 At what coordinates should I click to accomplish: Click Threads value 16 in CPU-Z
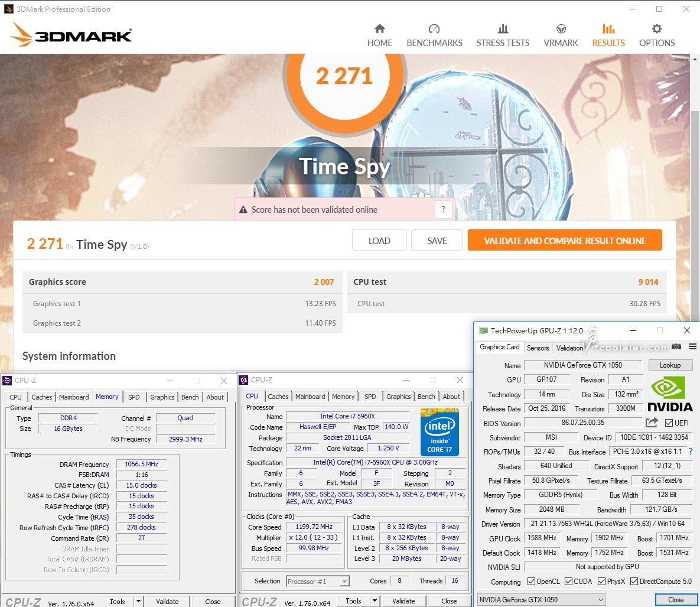click(454, 580)
